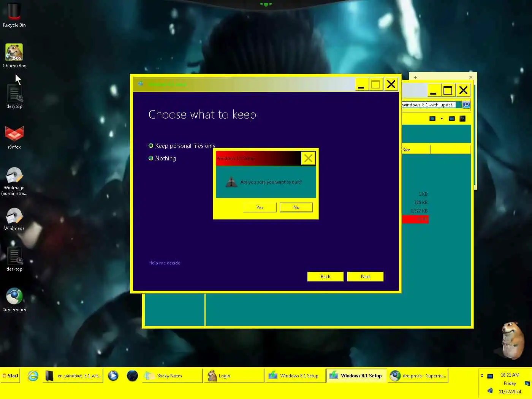Click the active Windows 8.1 Setup taskbar button
This screenshot has height=399, width=532.
click(x=356, y=376)
